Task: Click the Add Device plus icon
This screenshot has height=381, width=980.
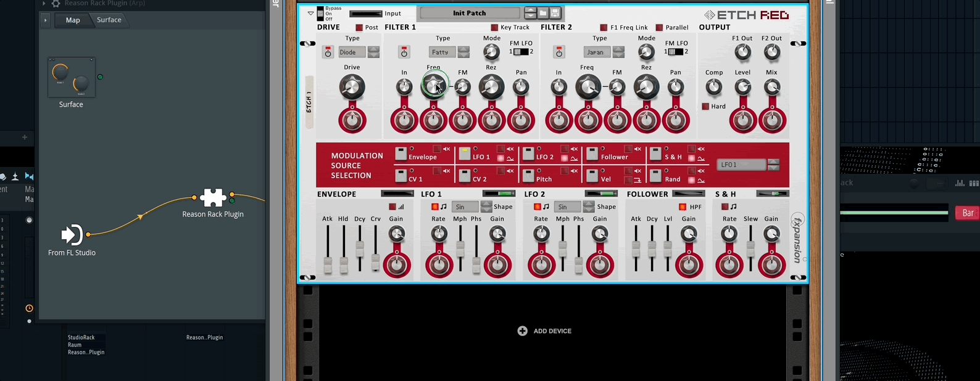Action: point(522,331)
